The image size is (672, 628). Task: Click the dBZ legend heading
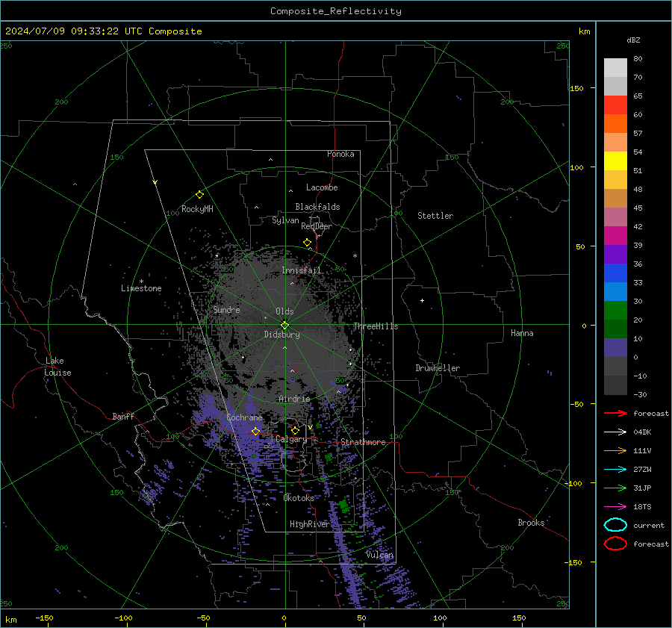[633, 40]
